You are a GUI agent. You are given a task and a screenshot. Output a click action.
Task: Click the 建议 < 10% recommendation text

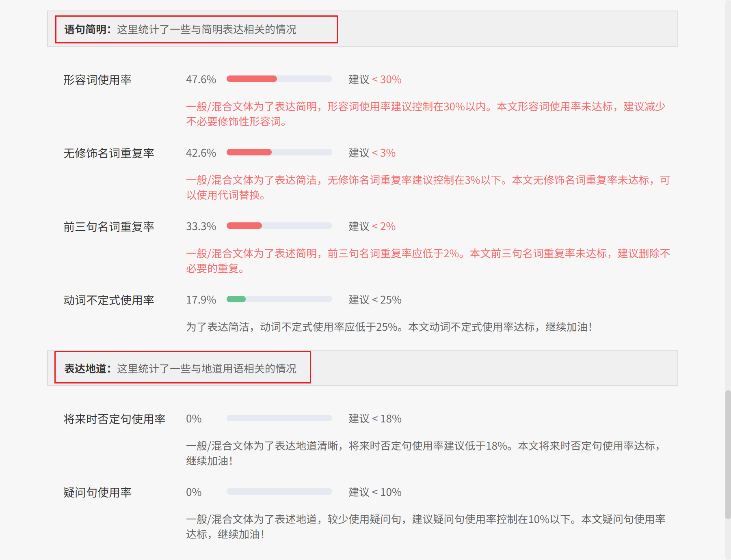tap(375, 492)
